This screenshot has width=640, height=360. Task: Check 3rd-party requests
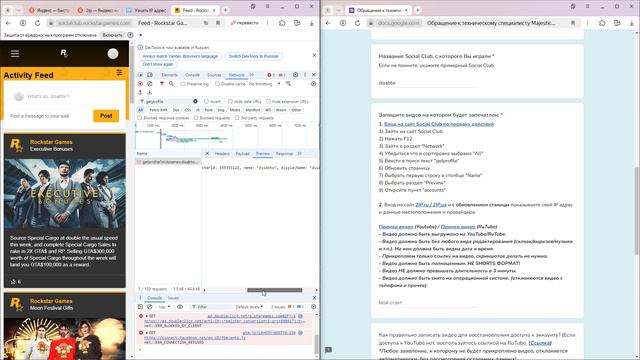237,118
